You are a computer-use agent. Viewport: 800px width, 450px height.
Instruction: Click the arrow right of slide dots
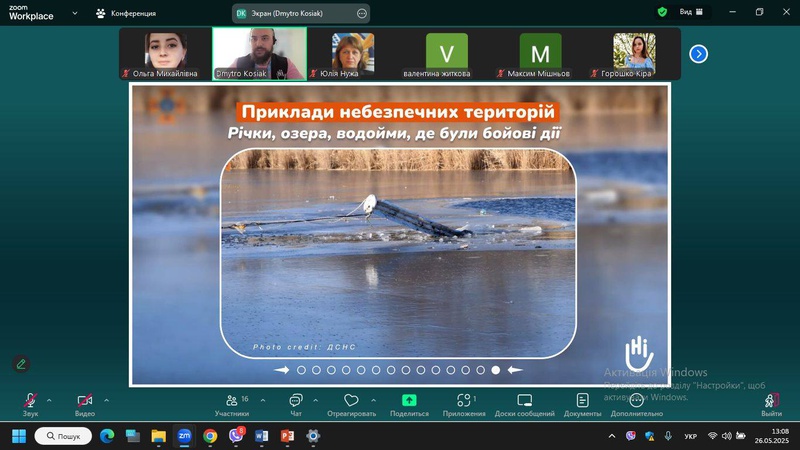pyautogui.click(x=515, y=370)
